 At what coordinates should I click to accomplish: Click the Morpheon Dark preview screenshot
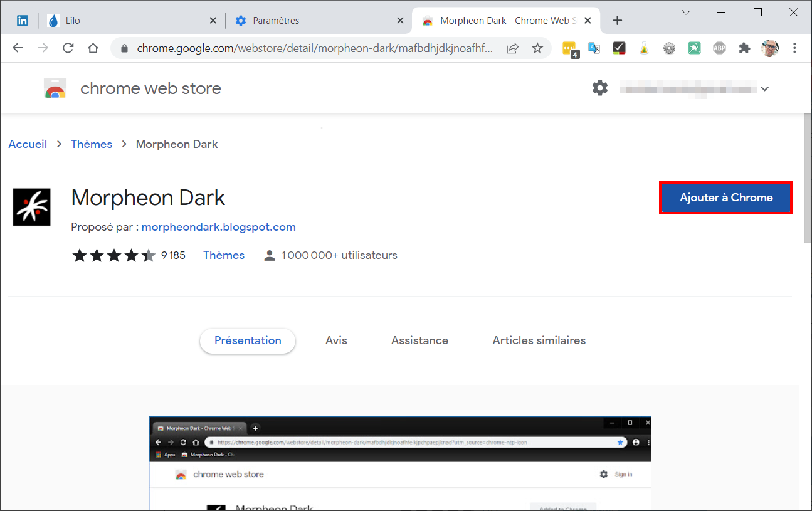point(400,463)
